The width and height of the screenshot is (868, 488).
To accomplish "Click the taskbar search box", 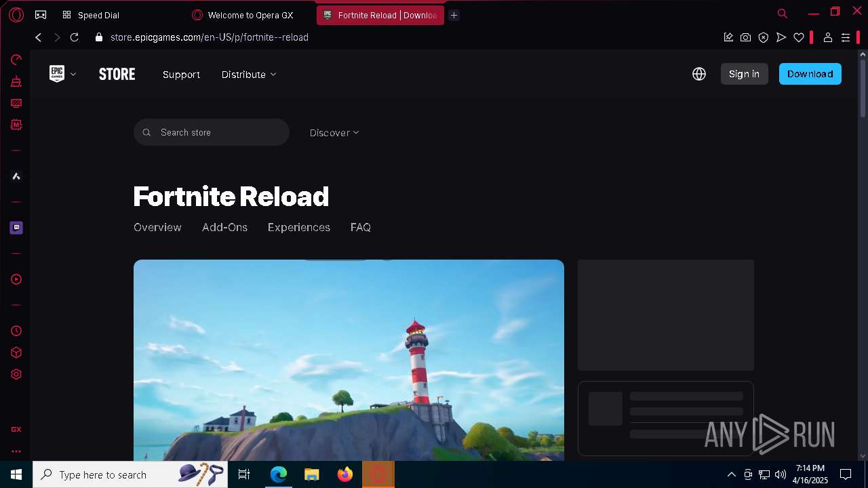I will pos(130,474).
